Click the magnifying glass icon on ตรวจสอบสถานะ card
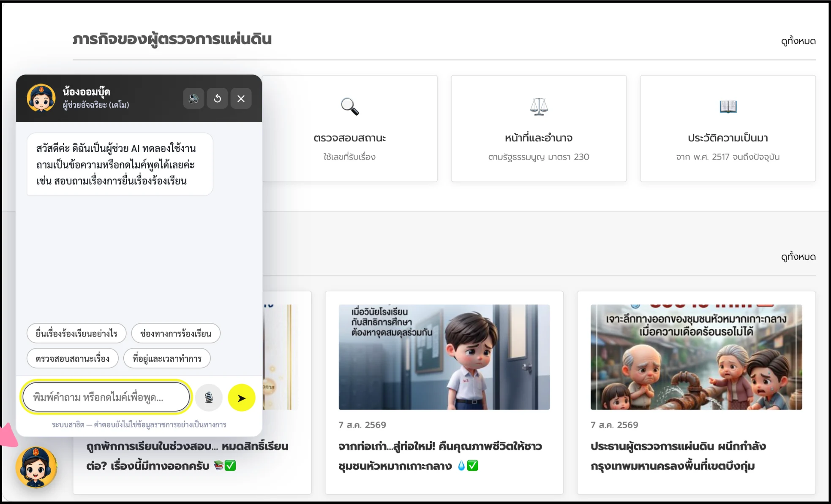 (350, 106)
